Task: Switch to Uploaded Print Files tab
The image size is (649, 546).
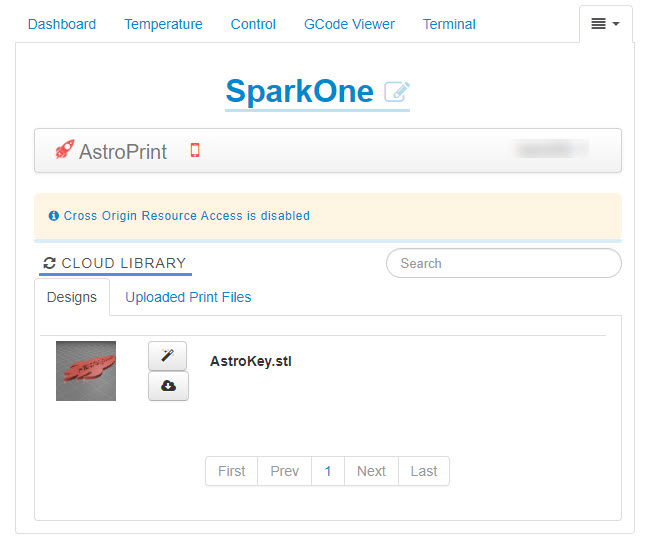Action: [188, 297]
